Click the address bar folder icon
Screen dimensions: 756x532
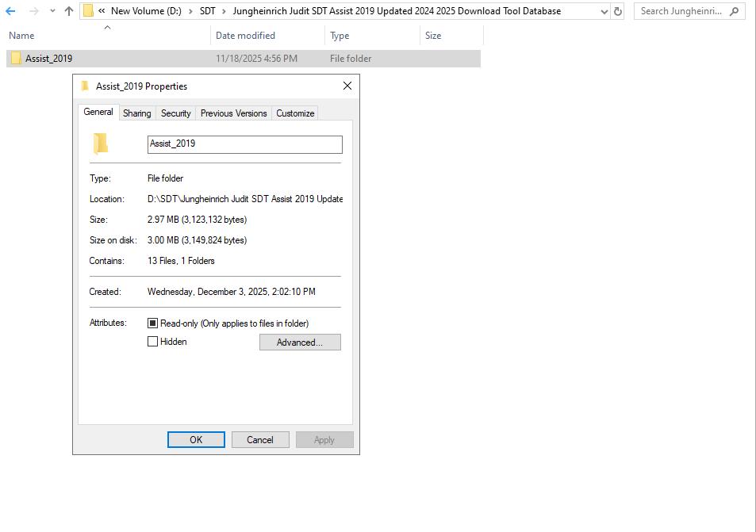pyautogui.click(x=89, y=11)
